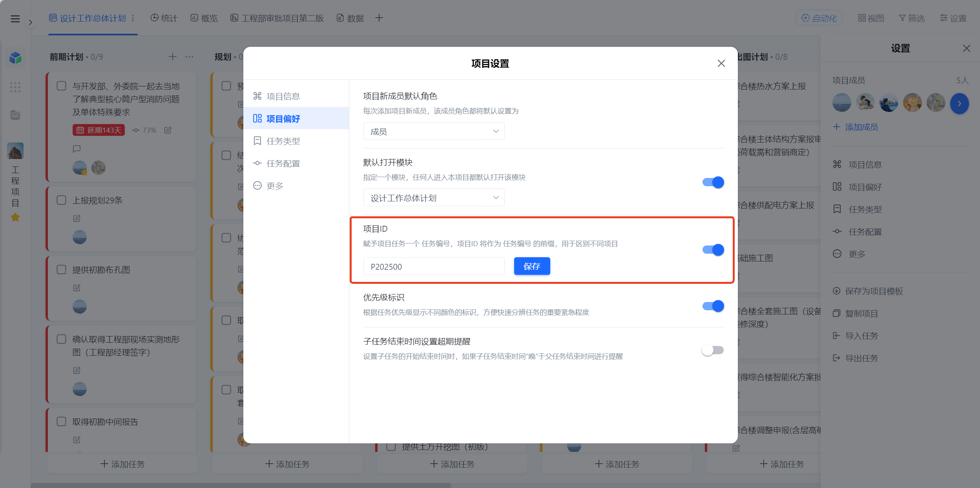Click the first member avatar in settings panel
The width and height of the screenshot is (980, 488).
click(x=841, y=103)
